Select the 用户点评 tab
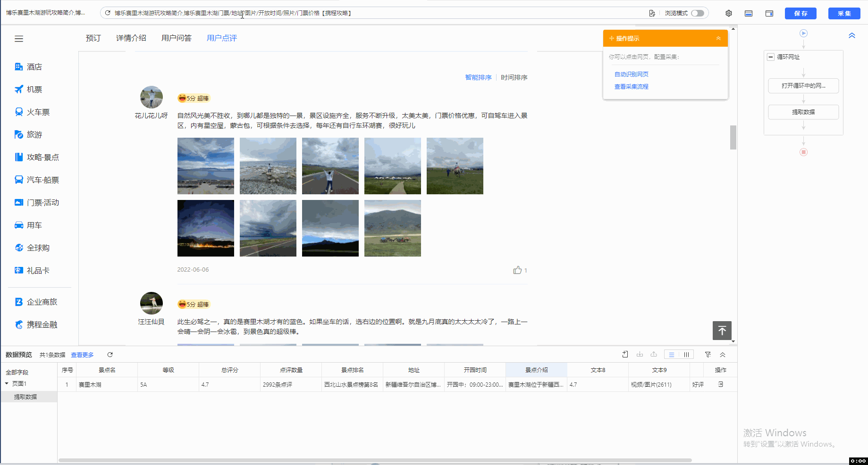 point(222,38)
